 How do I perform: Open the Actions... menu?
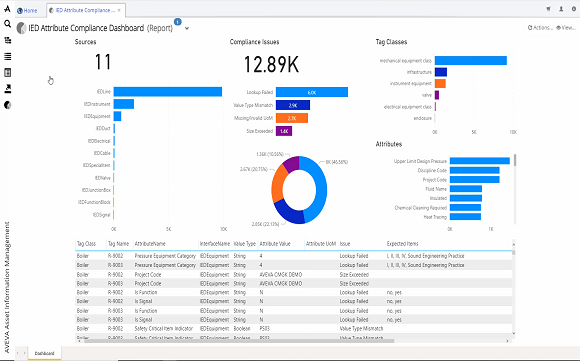540,27
